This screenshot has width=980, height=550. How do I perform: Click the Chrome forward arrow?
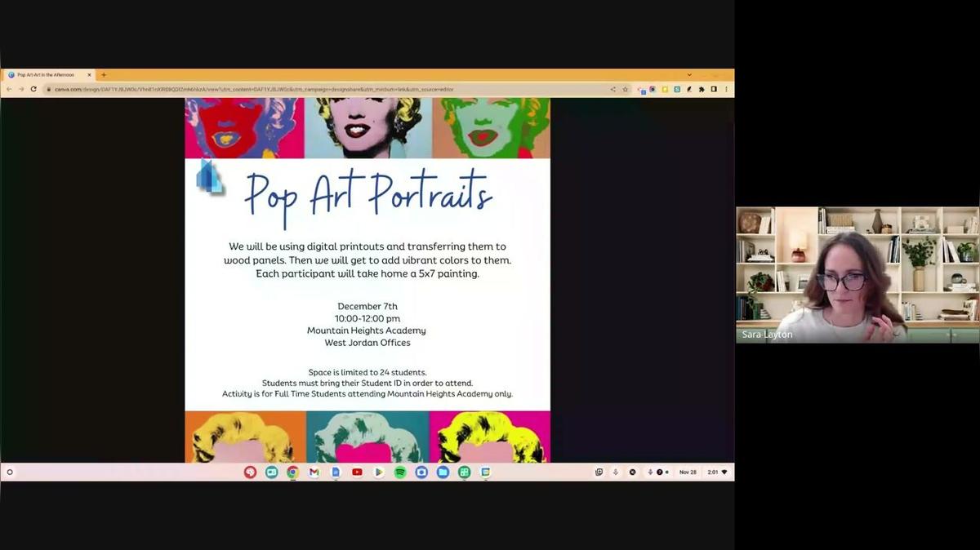click(x=20, y=89)
